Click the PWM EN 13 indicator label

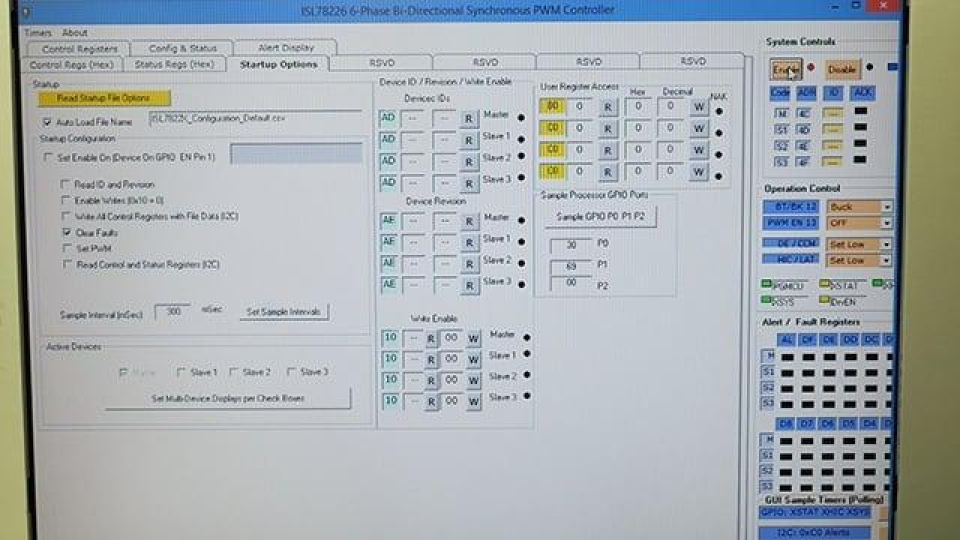tap(790, 223)
